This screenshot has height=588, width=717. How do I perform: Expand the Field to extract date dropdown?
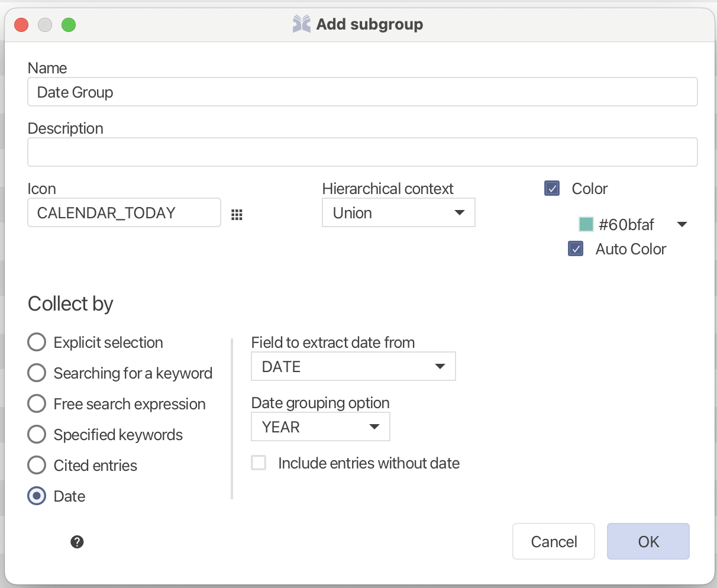[353, 367]
